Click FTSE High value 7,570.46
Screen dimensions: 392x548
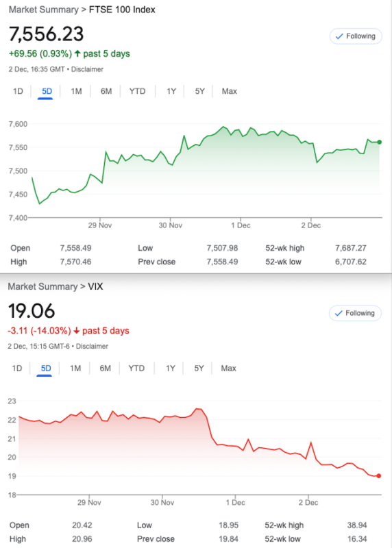coord(75,262)
